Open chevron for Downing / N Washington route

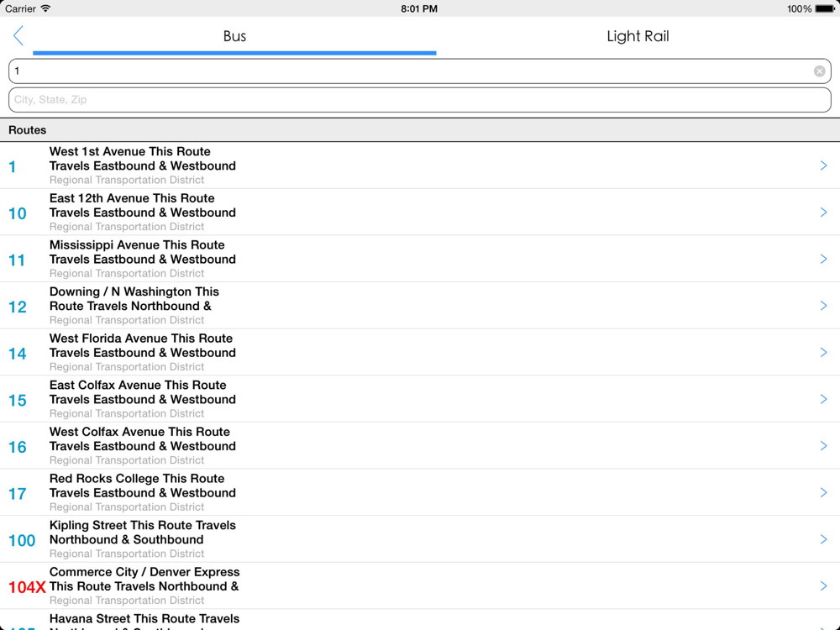823,306
